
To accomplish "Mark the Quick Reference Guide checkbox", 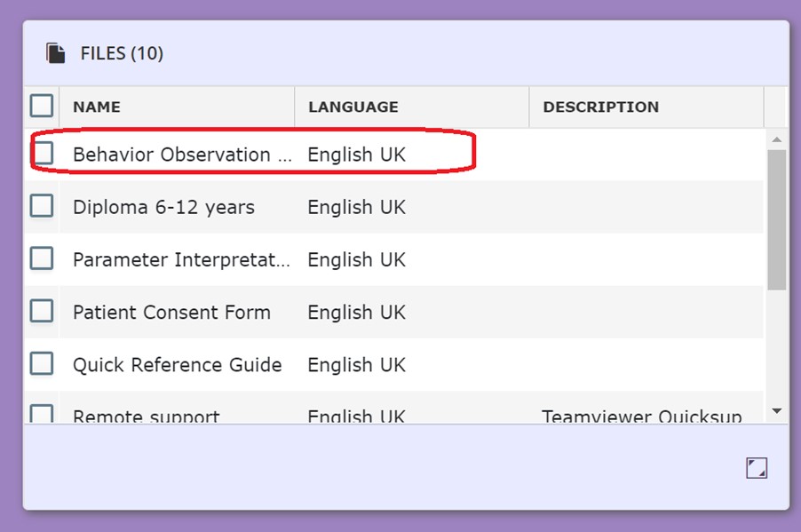I will pos(42,363).
